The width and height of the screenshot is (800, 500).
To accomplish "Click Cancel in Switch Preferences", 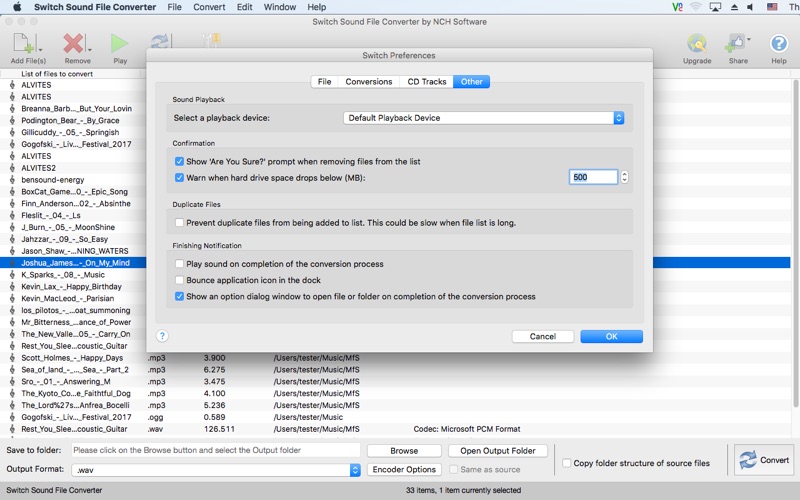I will click(543, 336).
